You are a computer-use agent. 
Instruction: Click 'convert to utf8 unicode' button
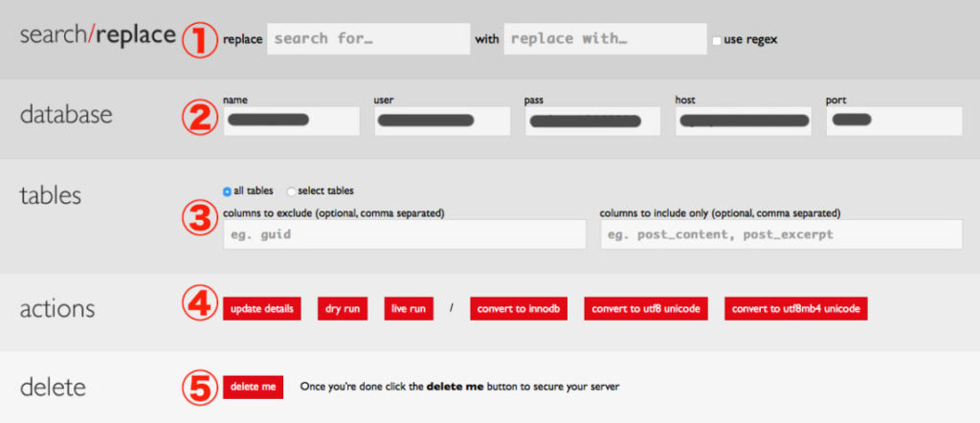click(646, 309)
